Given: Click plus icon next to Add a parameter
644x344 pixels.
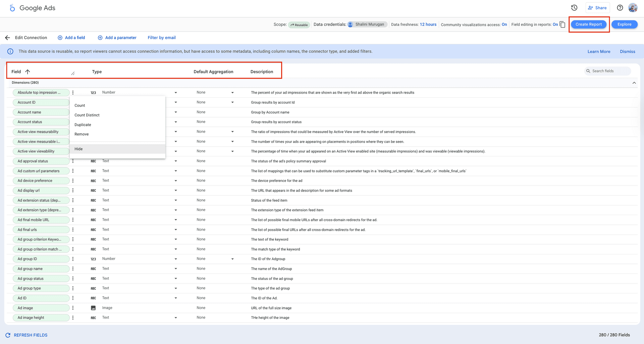Looking at the screenshot, I should click(100, 38).
